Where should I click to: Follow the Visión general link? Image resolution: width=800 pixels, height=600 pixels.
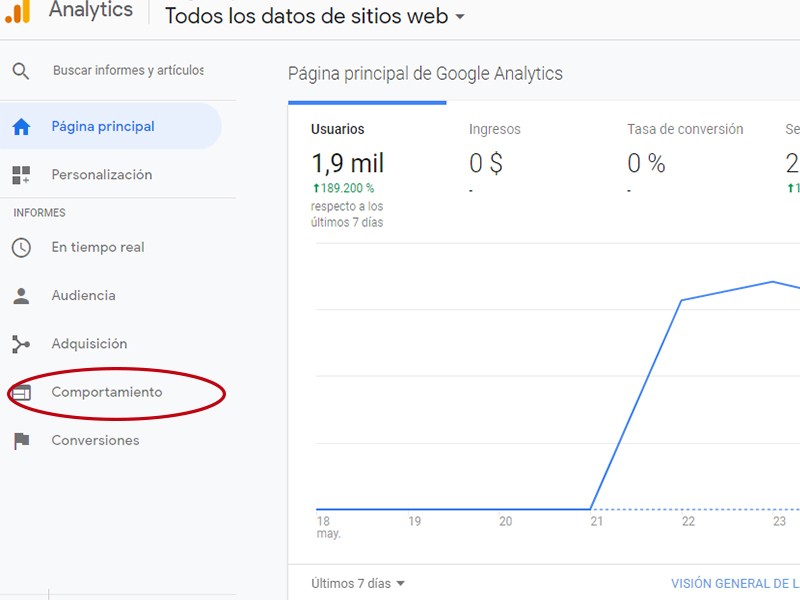tap(734, 584)
